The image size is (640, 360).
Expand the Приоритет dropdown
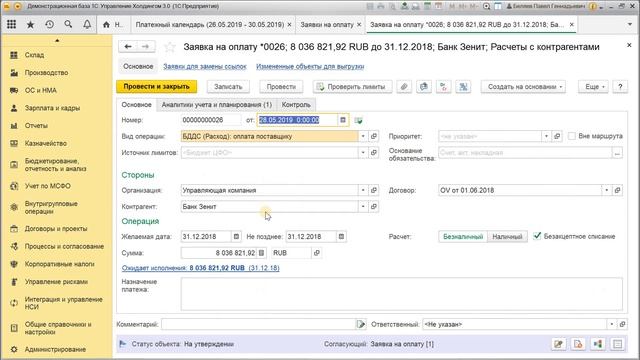546,136
